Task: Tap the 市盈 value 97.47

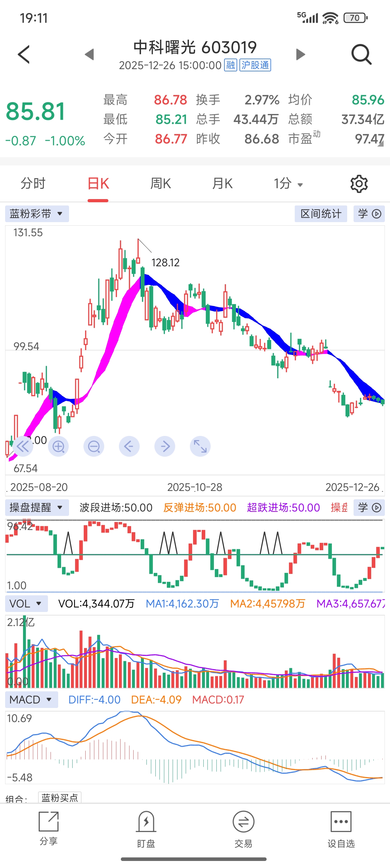Action: pyautogui.click(x=370, y=139)
